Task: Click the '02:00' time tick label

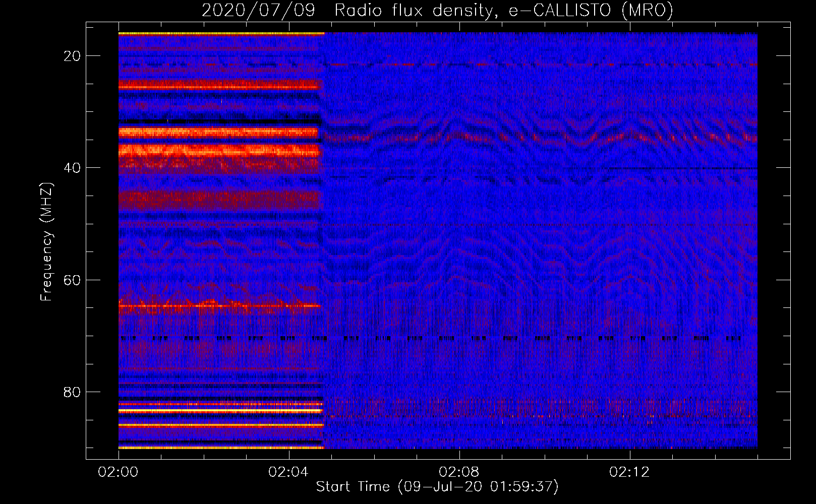Action: [x=119, y=472]
